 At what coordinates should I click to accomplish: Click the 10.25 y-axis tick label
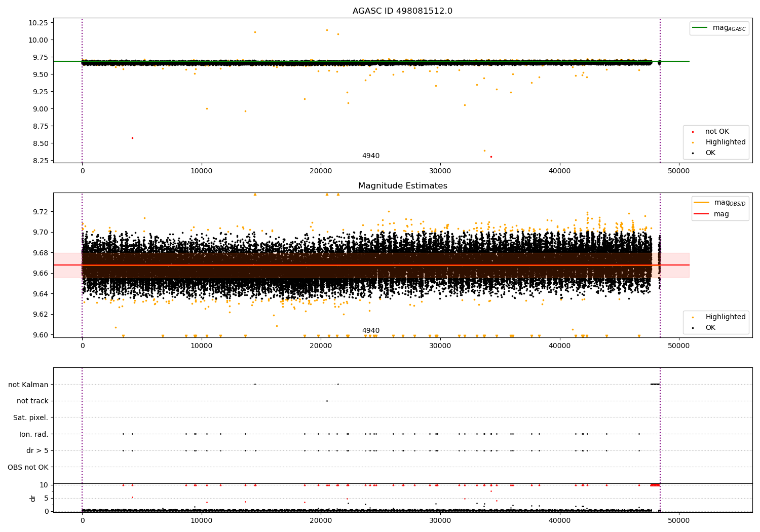click(38, 23)
